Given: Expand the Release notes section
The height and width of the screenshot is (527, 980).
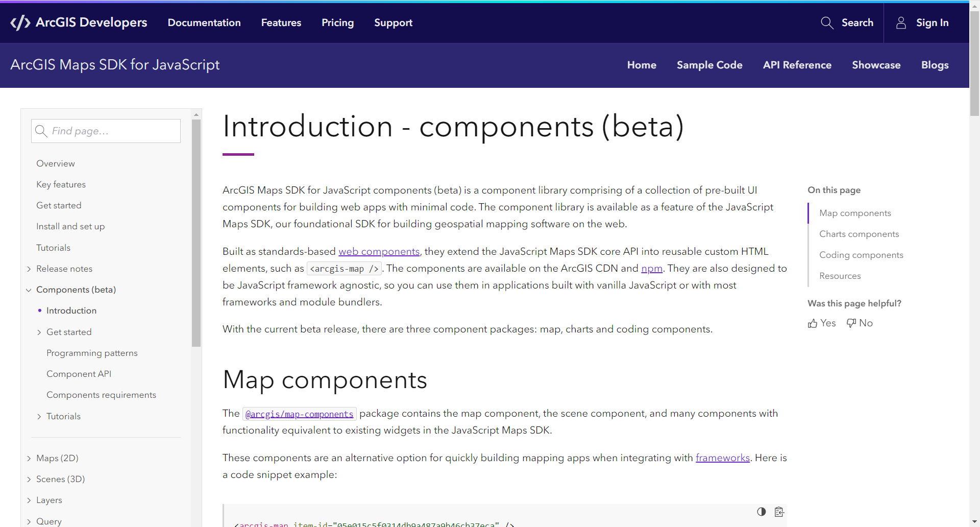Looking at the screenshot, I should (29, 269).
